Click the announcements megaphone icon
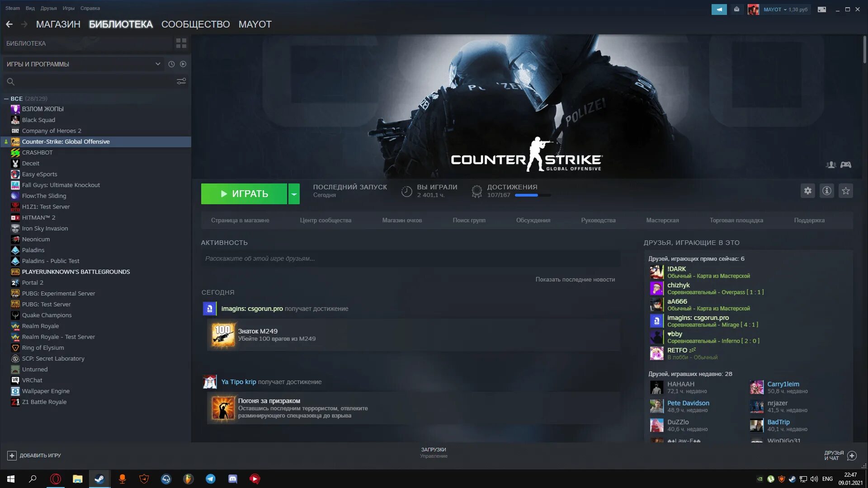 click(719, 9)
